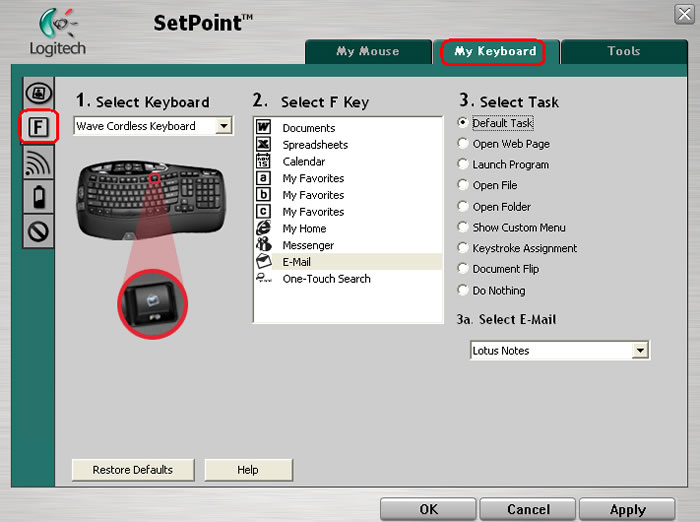700x522 pixels.
Task: Click the Cancel button
Action: click(528, 509)
